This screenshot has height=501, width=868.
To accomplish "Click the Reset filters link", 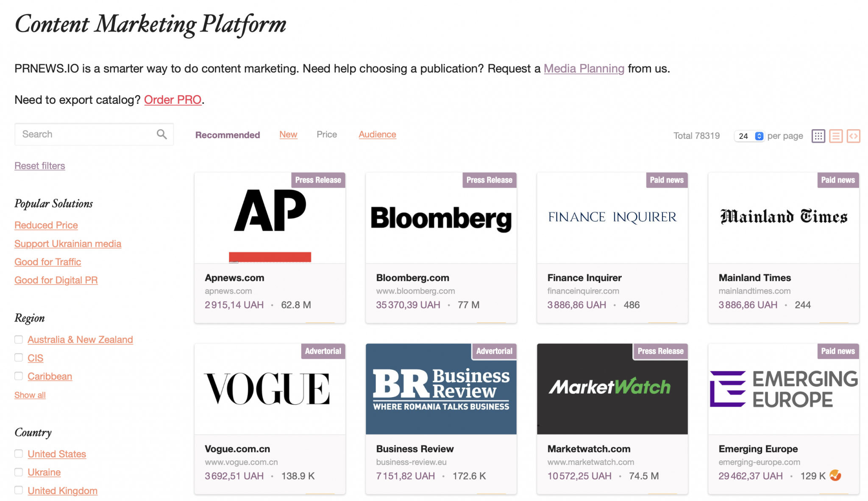I will 39,166.
